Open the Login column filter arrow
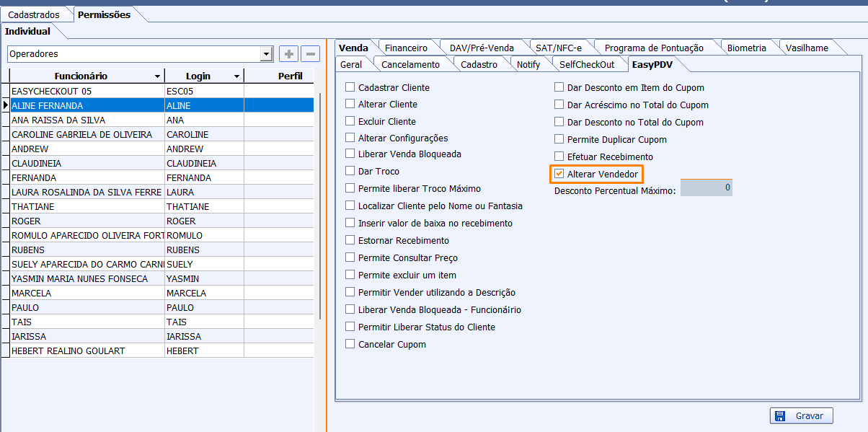 (236, 76)
